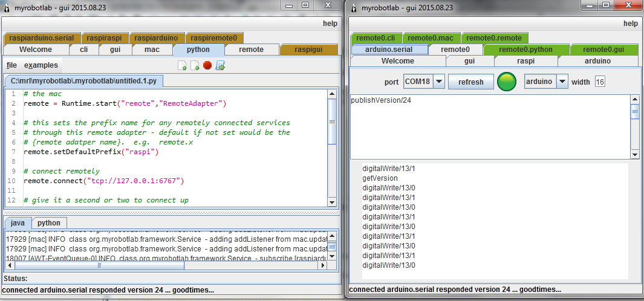Click the java console scroll right arrow
644x301 pixels.
coord(323,266)
